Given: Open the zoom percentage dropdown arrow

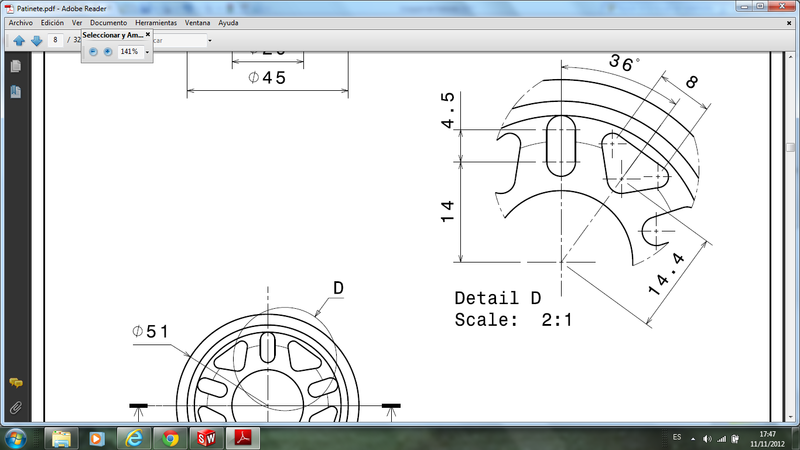Looking at the screenshot, I should (x=147, y=52).
